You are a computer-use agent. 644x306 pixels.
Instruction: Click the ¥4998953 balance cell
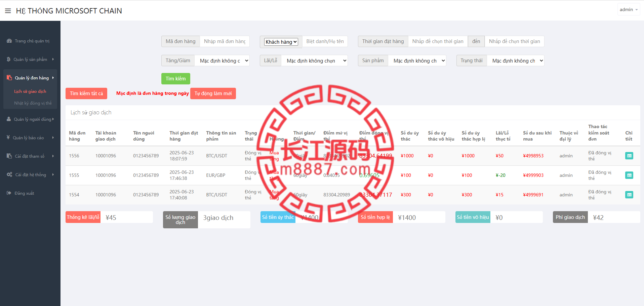click(x=533, y=156)
